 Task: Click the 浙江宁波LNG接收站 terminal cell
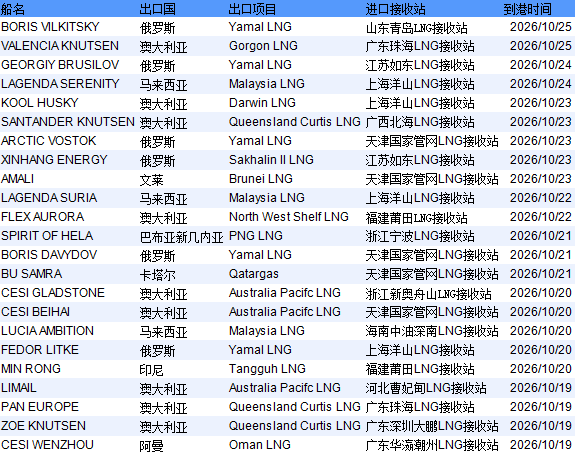pos(420,237)
